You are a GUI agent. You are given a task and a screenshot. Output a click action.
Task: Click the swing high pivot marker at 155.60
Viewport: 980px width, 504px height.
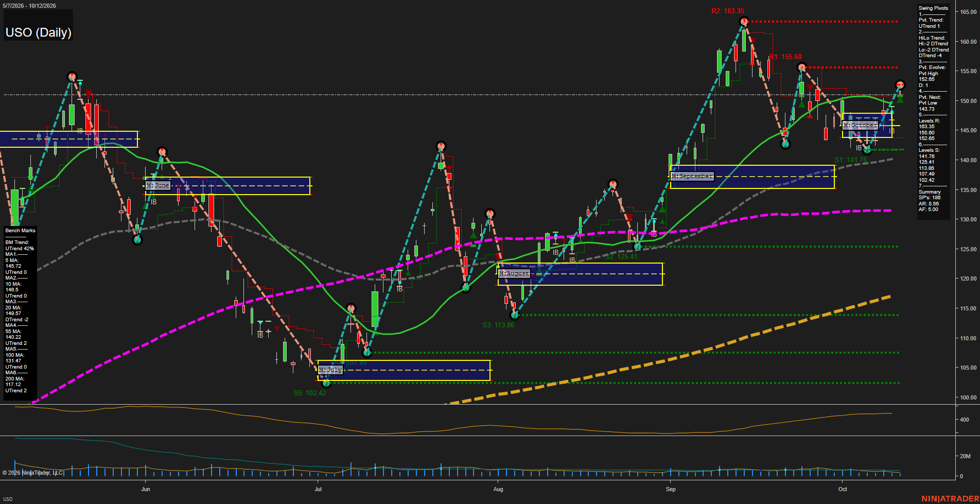pos(801,67)
